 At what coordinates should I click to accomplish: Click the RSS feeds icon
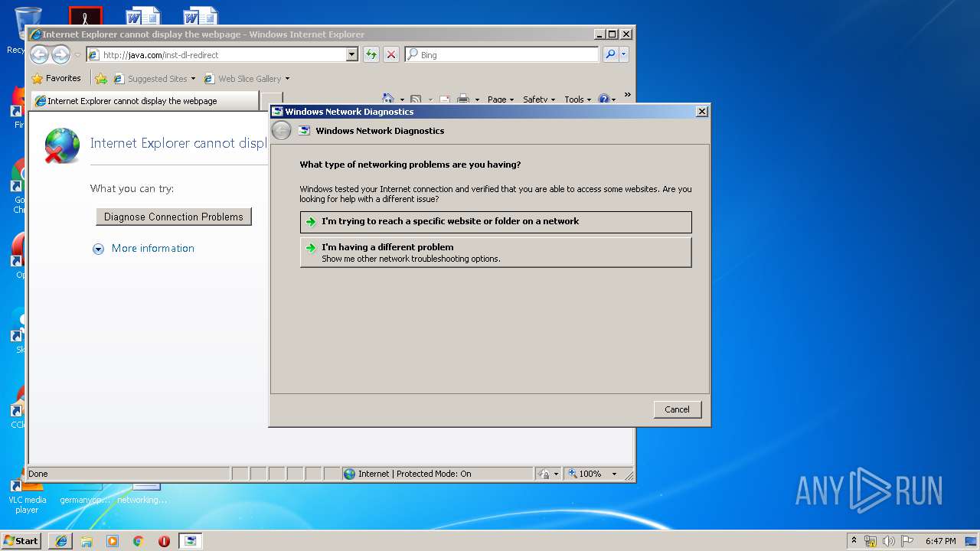click(x=416, y=99)
